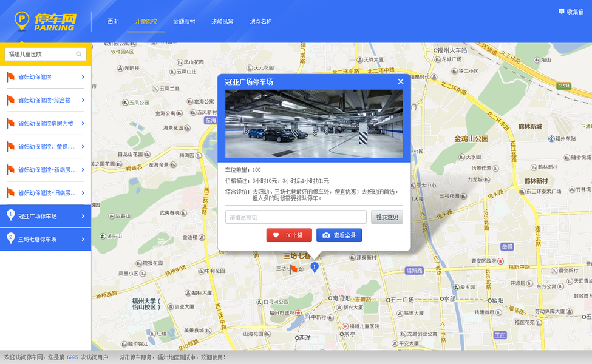Viewport: 592px width, 364px height.
Task: Click the camera icon on 查看全景 button
Action: [x=326, y=235]
